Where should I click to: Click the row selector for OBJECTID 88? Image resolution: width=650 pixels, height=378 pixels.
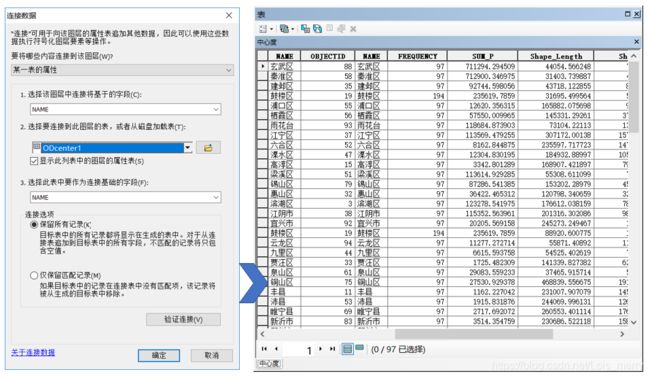point(263,66)
